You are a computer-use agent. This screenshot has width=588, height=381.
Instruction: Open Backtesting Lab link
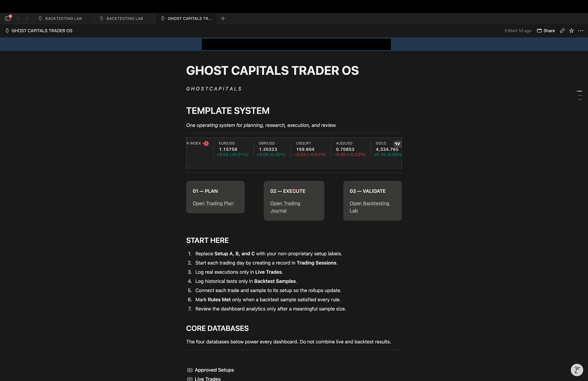[370, 207]
